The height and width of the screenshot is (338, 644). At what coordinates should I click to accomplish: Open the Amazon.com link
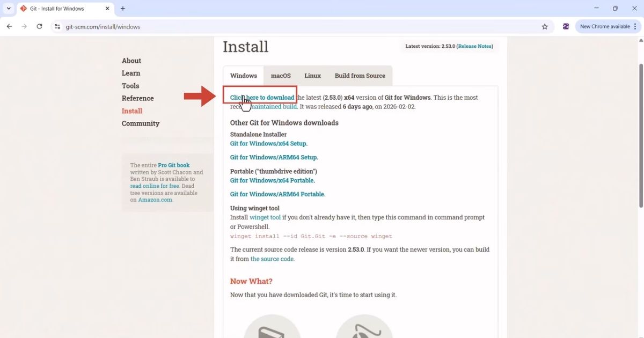(x=155, y=200)
